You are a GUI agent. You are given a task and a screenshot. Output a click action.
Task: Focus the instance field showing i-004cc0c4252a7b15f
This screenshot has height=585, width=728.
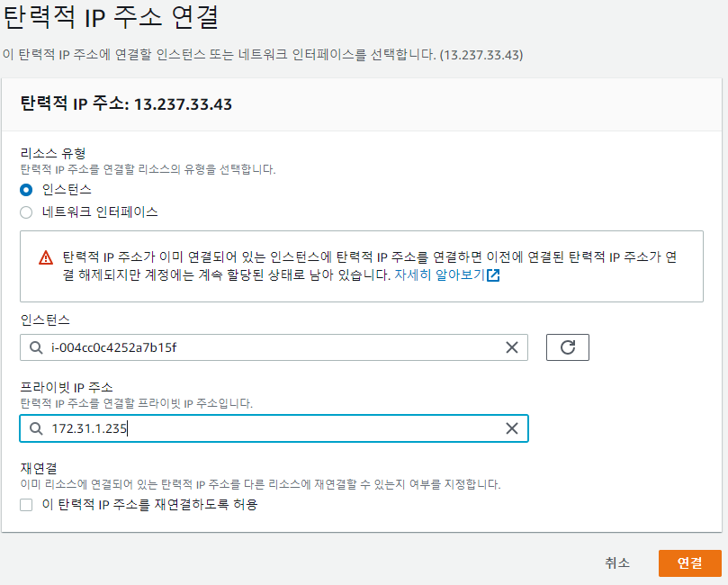(274, 347)
